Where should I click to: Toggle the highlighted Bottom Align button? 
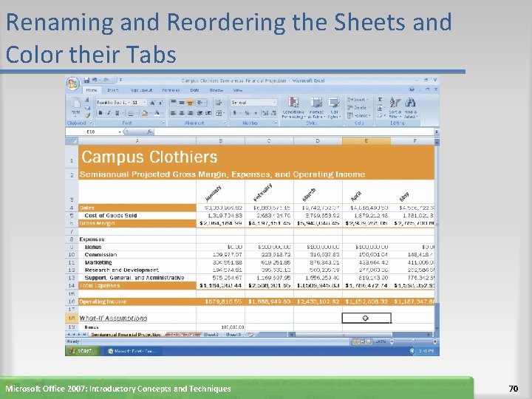[190, 102]
